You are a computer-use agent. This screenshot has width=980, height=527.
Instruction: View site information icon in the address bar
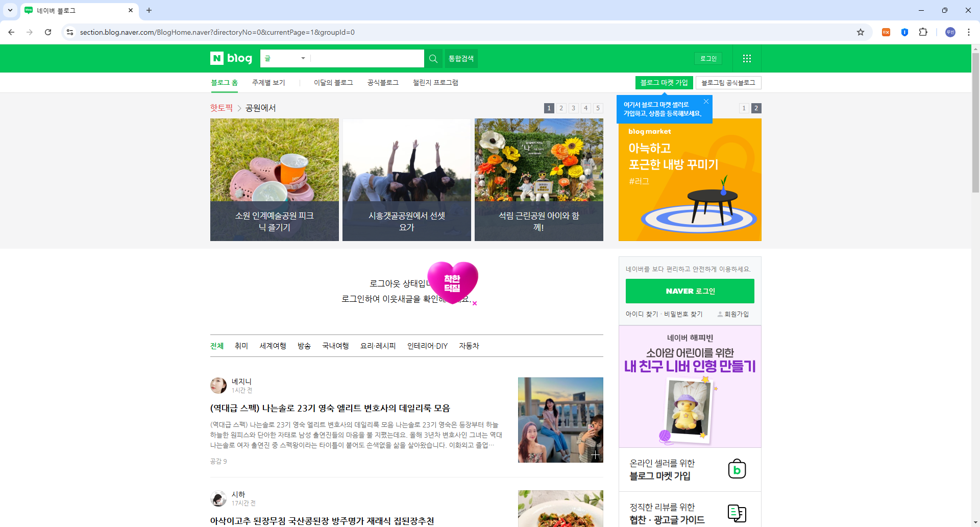(70, 32)
